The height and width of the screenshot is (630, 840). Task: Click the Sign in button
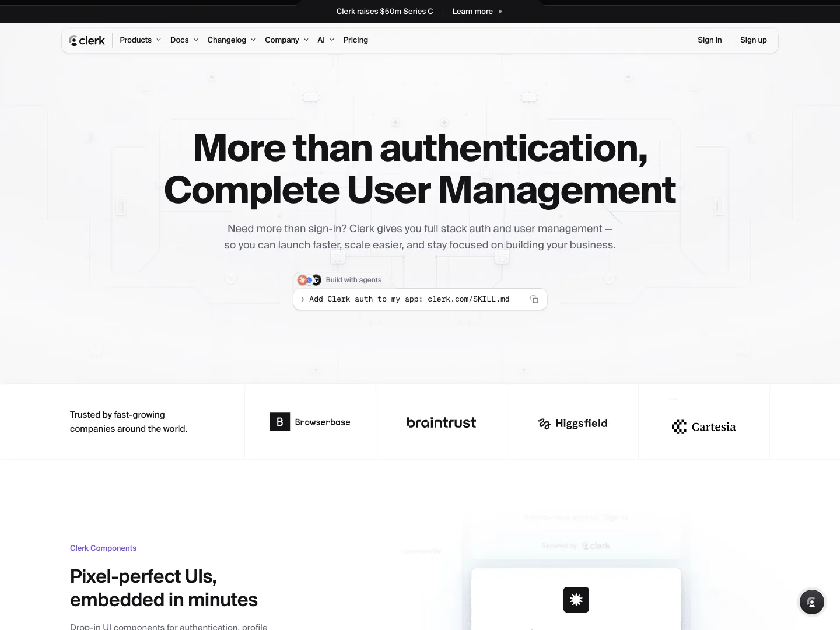[x=710, y=40]
